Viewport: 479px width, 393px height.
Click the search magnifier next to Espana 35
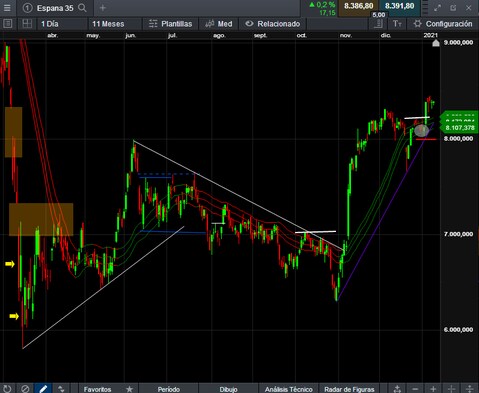[x=82, y=8]
